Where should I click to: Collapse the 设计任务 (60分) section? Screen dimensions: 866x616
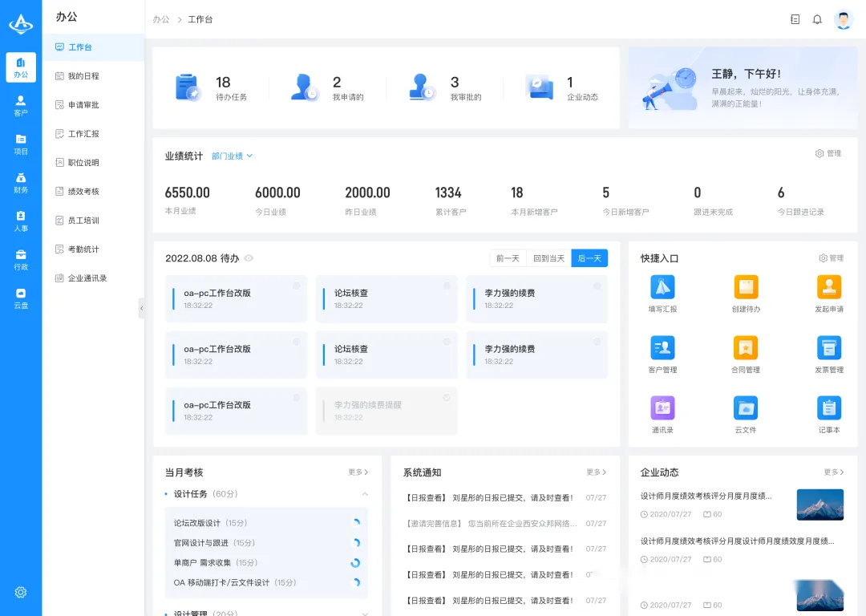coord(365,494)
